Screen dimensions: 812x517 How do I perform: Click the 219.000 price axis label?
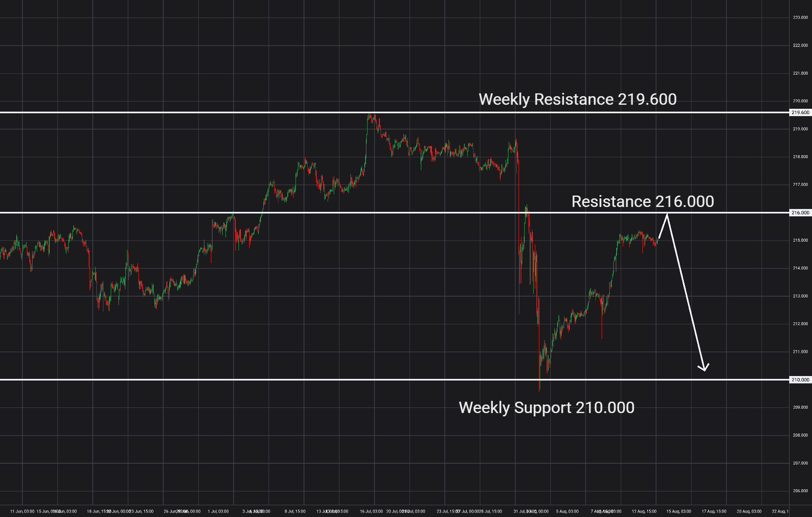coord(800,129)
